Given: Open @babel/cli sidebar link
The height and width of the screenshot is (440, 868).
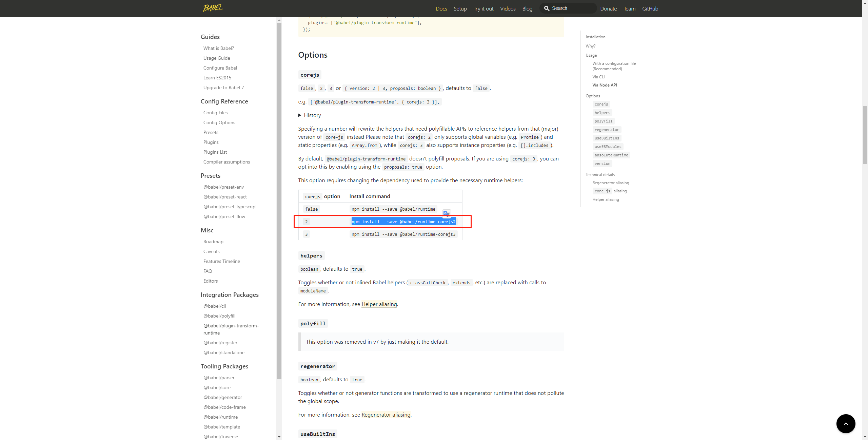Looking at the screenshot, I should [x=215, y=306].
